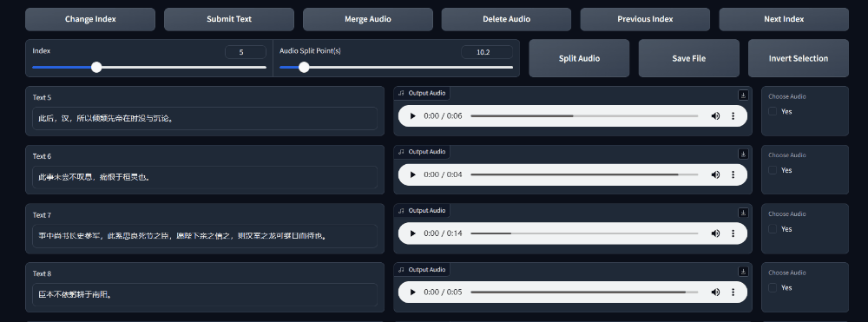The image size is (868, 322).
Task: Click the Index slider handle
Action: coord(96,68)
